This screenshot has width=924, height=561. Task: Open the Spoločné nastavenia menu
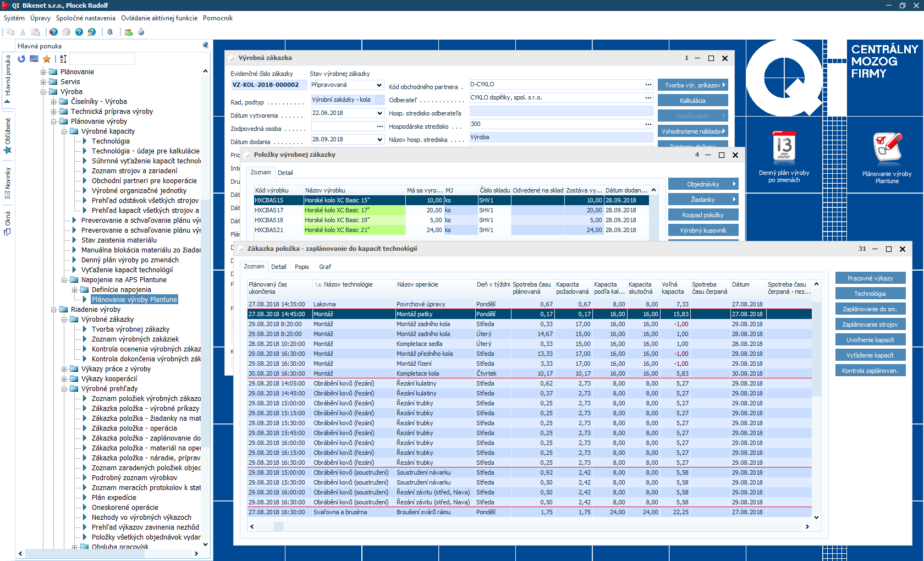[x=85, y=18]
